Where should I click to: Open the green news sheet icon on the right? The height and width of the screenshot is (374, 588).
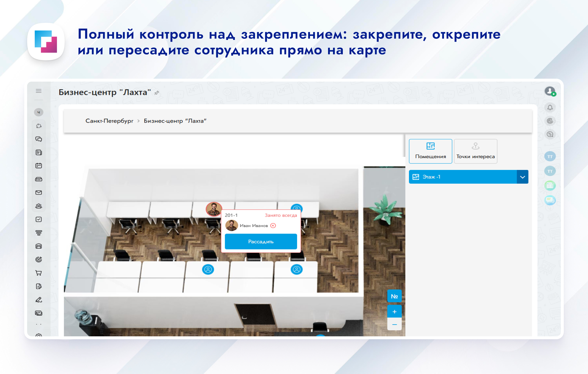click(550, 186)
